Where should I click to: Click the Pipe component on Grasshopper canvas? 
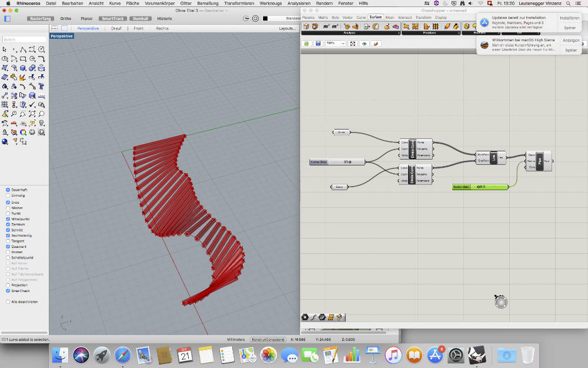(539, 161)
